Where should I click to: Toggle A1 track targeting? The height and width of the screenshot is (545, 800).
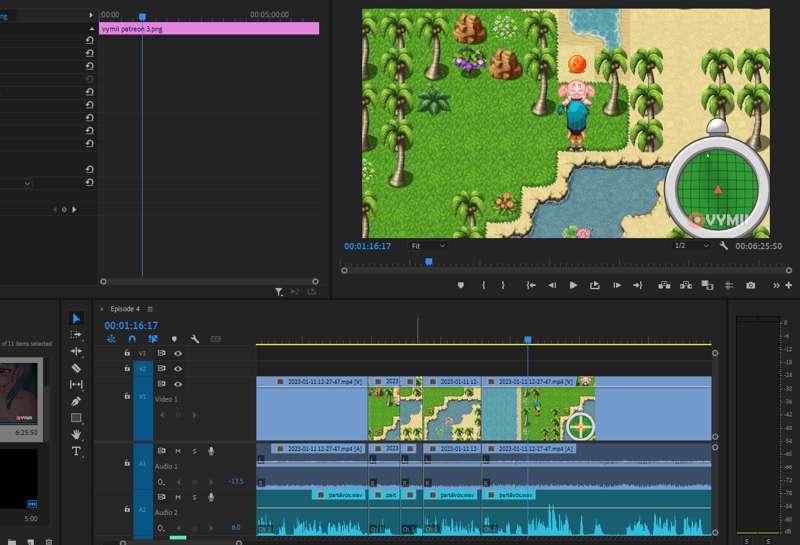[143, 464]
